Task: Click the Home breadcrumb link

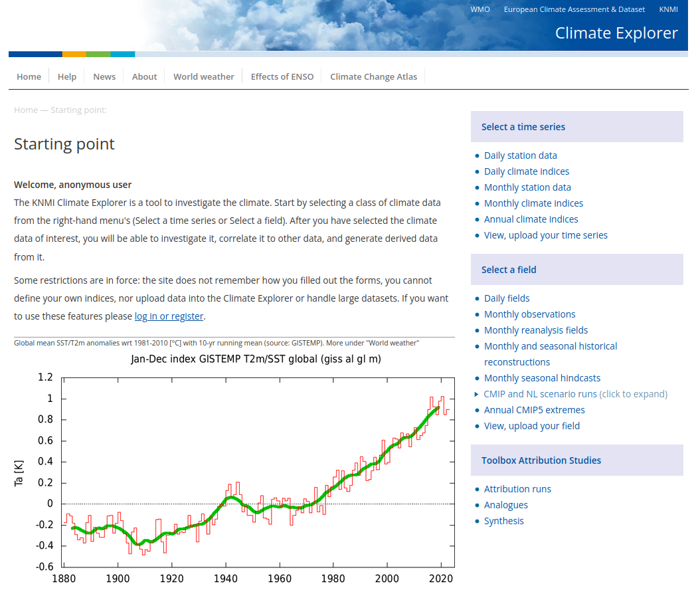Action: click(x=26, y=110)
